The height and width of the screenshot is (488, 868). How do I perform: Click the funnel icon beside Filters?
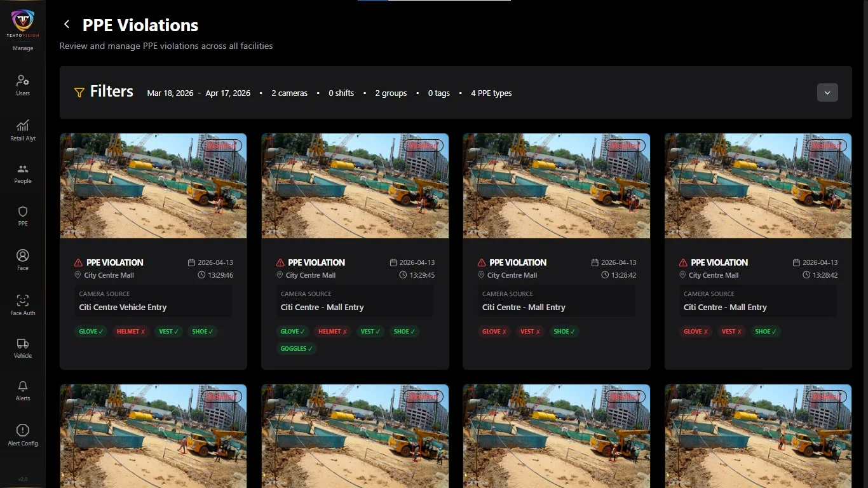coord(79,93)
